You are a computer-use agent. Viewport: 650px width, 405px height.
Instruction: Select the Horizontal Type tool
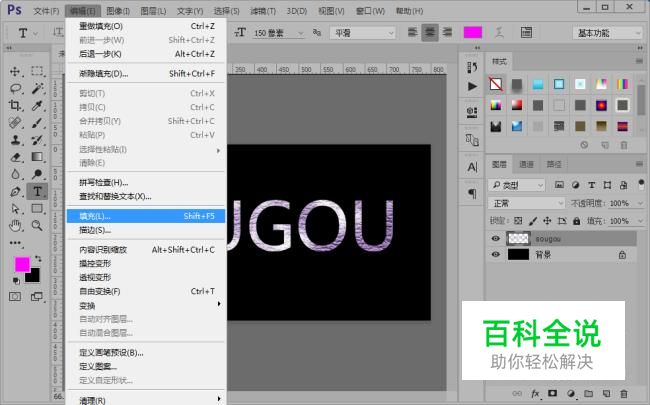(x=37, y=192)
